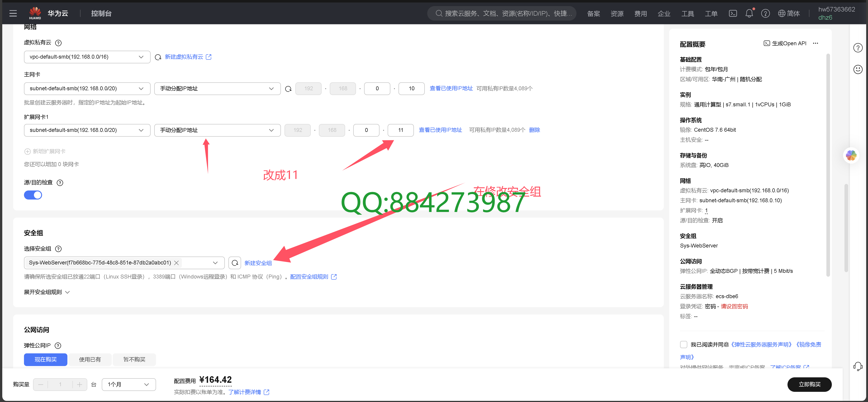Viewport: 868px width, 402px height.
Task: Open the hamburger navigation menu
Action: [13, 14]
